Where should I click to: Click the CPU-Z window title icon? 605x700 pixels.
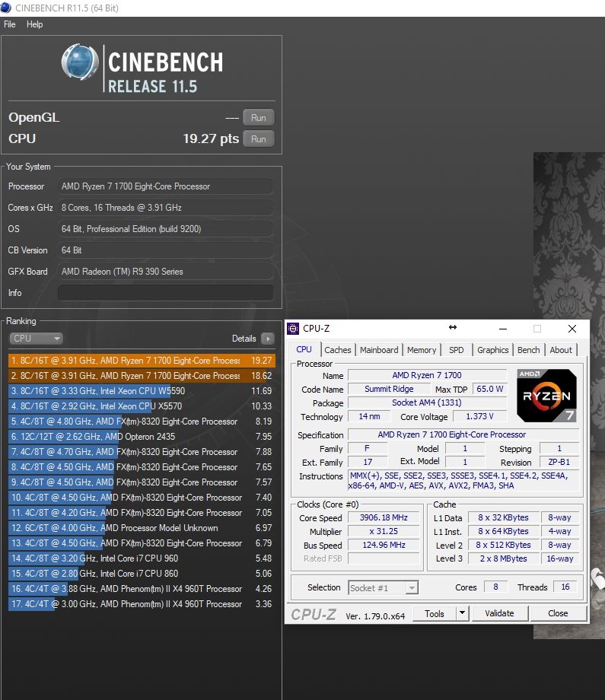[x=293, y=329]
